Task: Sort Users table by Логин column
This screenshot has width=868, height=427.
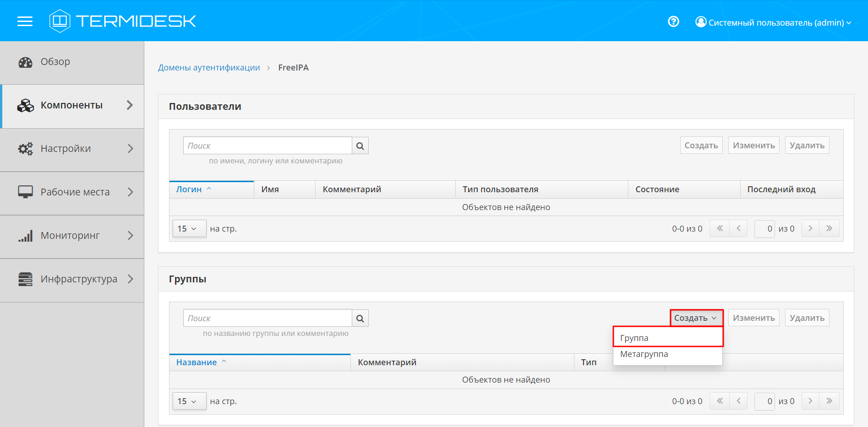Action: [x=189, y=189]
